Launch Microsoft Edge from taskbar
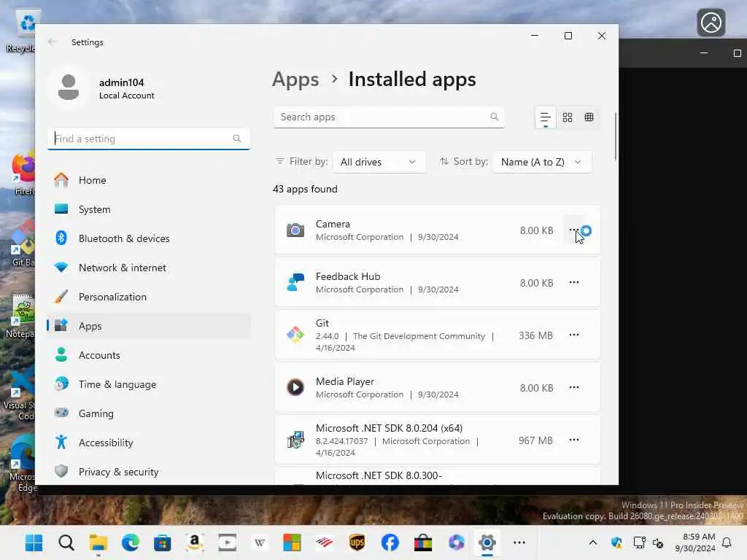747x560 pixels. click(131, 542)
